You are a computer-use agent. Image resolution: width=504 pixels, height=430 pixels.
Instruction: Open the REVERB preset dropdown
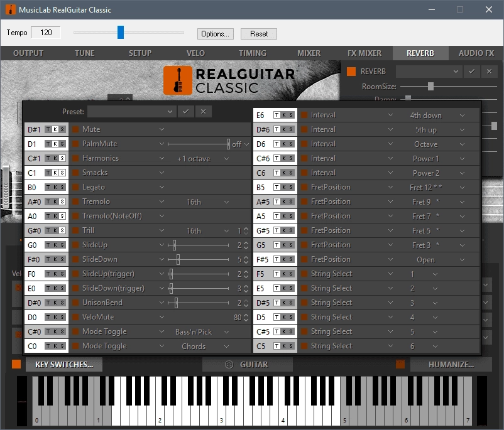[x=429, y=72]
